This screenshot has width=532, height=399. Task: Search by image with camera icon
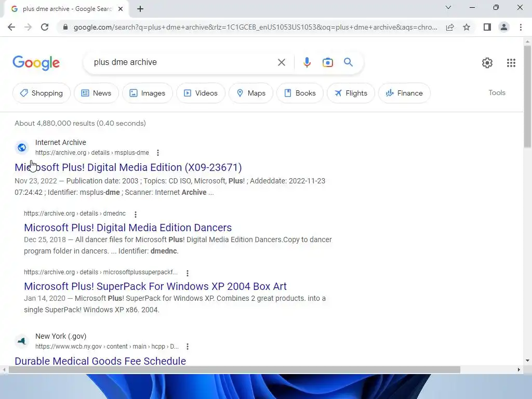328,62
